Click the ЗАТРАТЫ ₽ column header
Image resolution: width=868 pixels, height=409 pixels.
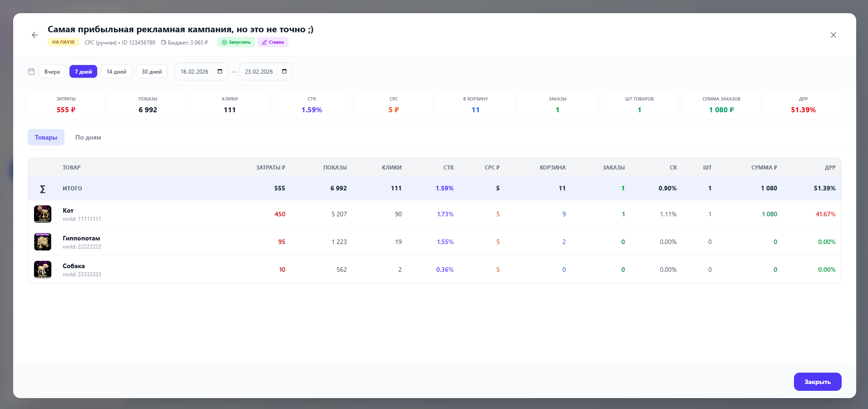(x=270, y=168)
